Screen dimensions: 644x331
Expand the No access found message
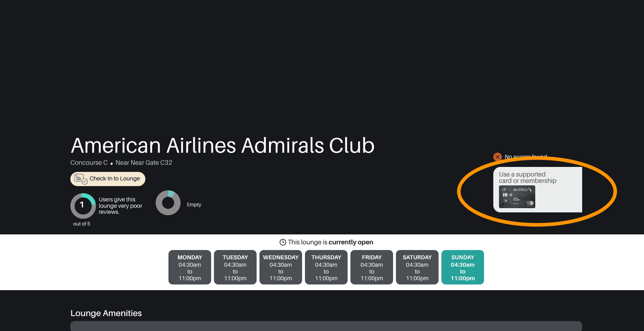click(x=526, y=157)
